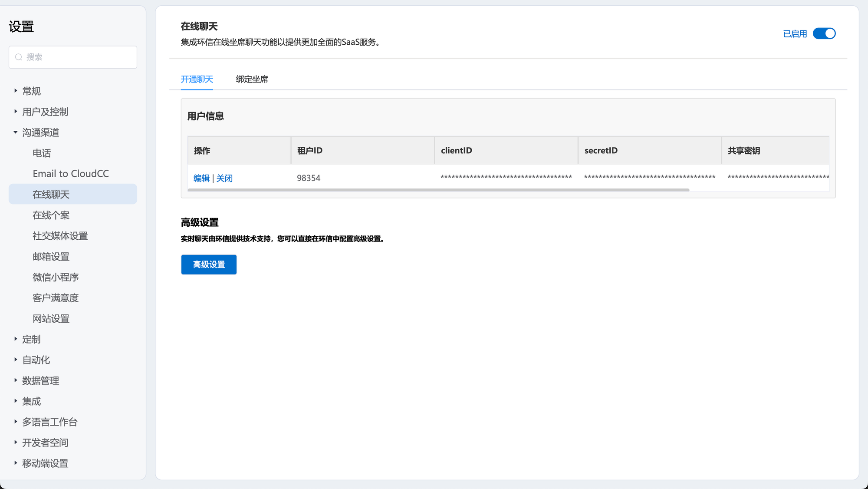
Task: Click the table's horizontal scrollbar
Action: [438, 190]
